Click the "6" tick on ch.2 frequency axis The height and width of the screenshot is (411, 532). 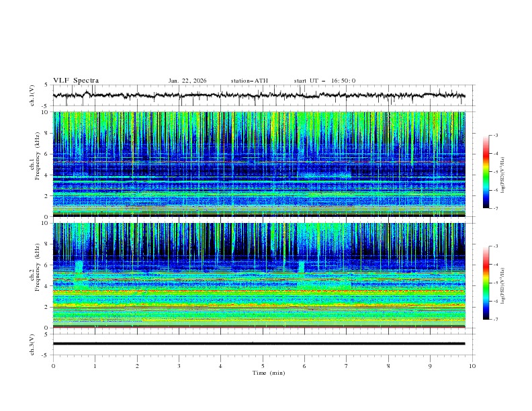pyautogui.click(x=48, y=265)
